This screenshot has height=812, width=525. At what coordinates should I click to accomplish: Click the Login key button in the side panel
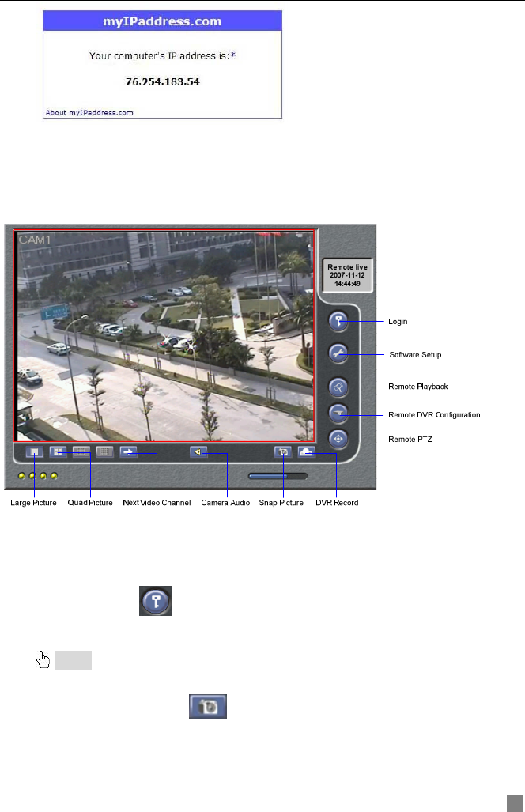pyautogui.click(x=339, y=322)
